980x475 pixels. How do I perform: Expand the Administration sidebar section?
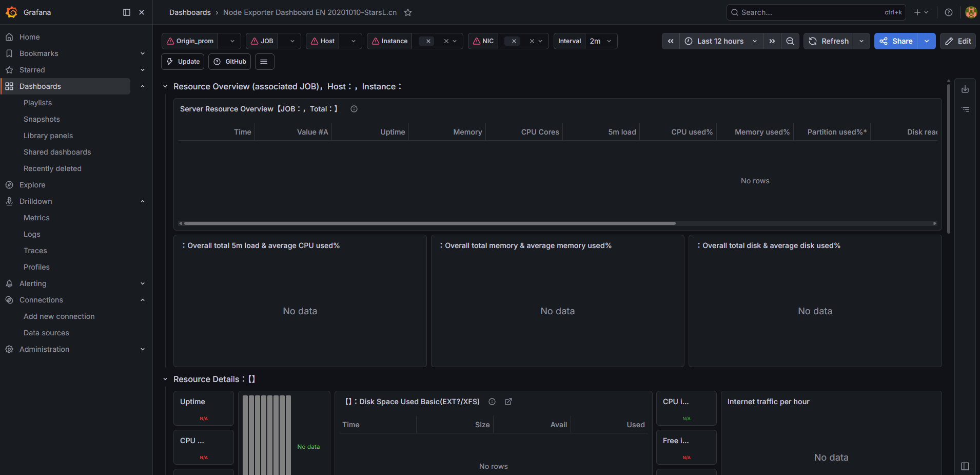click(x=143, y=349)
